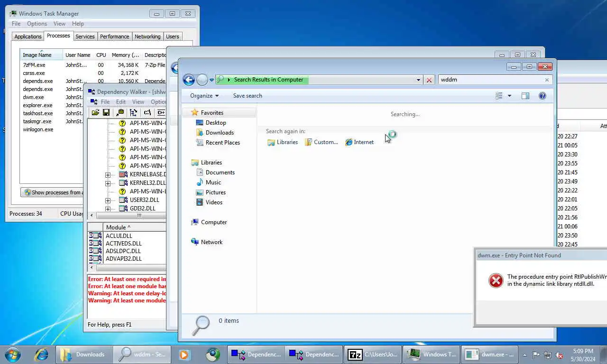The image size is (607, 364).
Task: Go back with the Explorer back arrow
Action: tap(189, 80)
